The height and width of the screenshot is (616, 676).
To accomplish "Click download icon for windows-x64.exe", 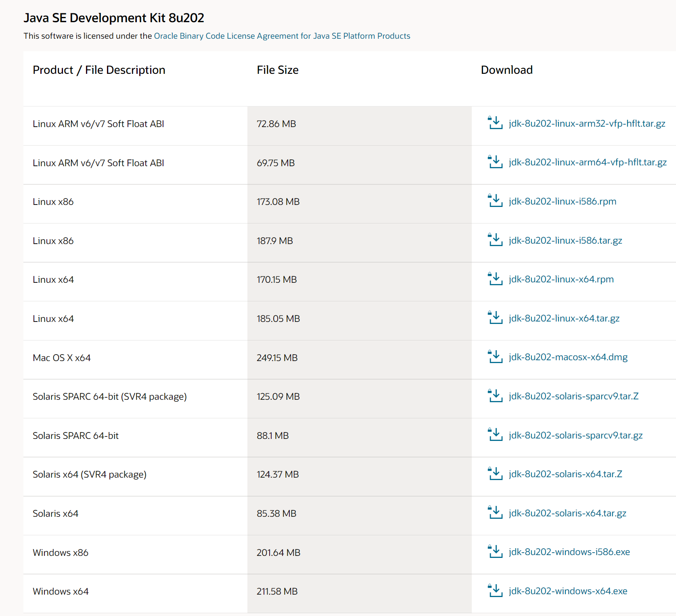I will point(495,591).
